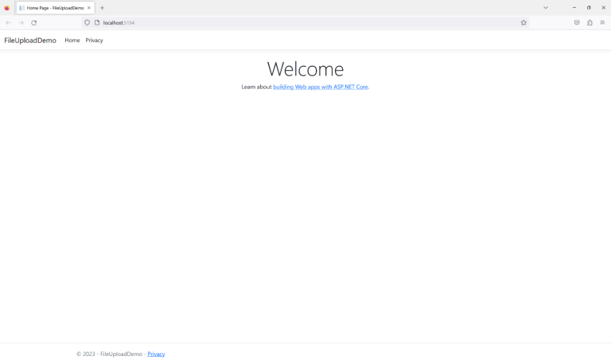Open the Firefox application menu
611x364 pixels.
pos(602,22)
